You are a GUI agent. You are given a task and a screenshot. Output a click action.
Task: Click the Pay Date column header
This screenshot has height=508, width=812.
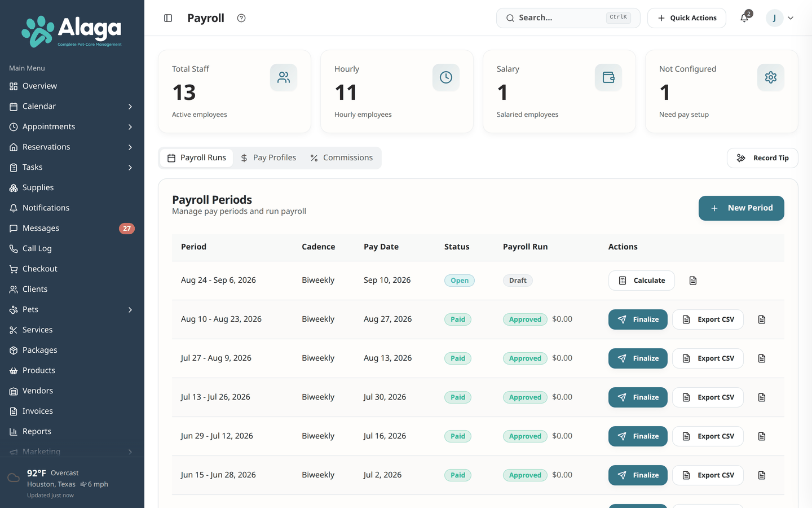click(381, 247)
